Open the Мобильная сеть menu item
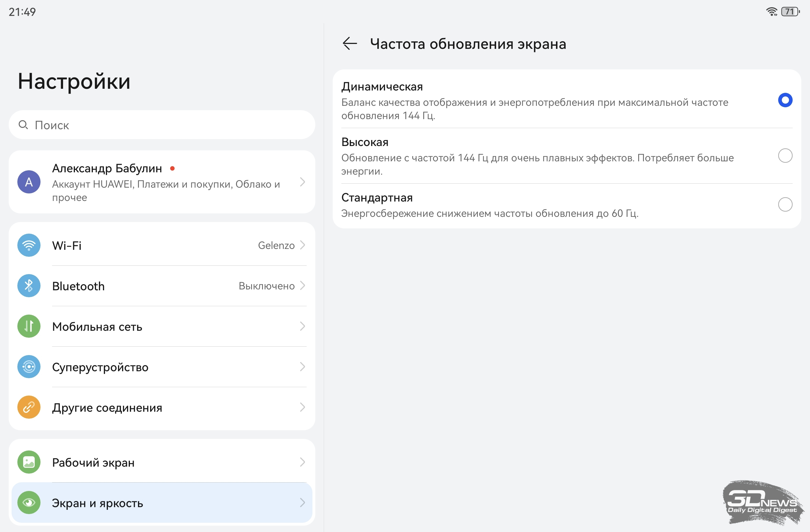This screenshot has width=810, height=532. (x=97, y=326)
